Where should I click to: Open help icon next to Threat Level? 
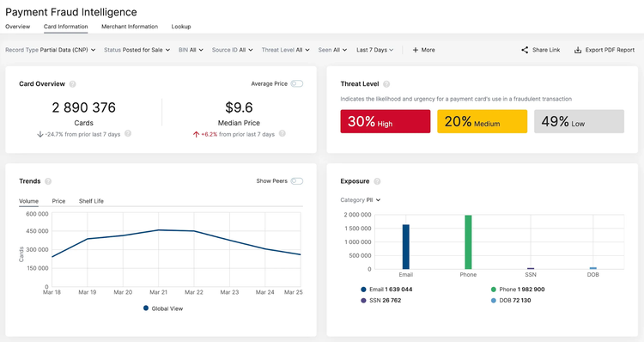point(386,84)
